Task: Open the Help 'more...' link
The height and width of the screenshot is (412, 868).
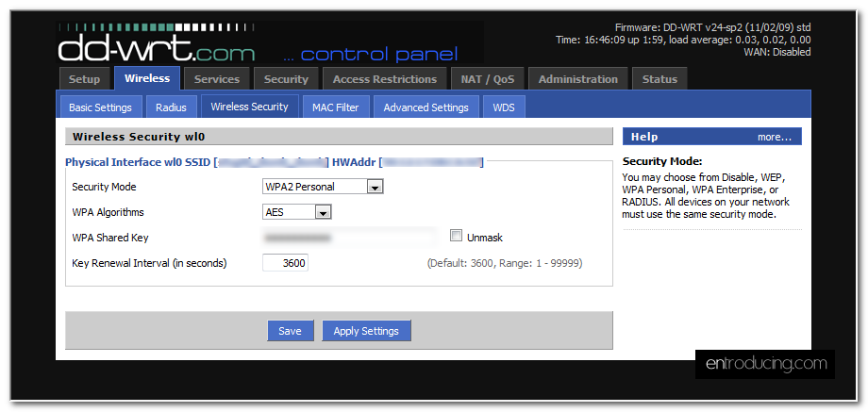Action: tap(775, 137)
